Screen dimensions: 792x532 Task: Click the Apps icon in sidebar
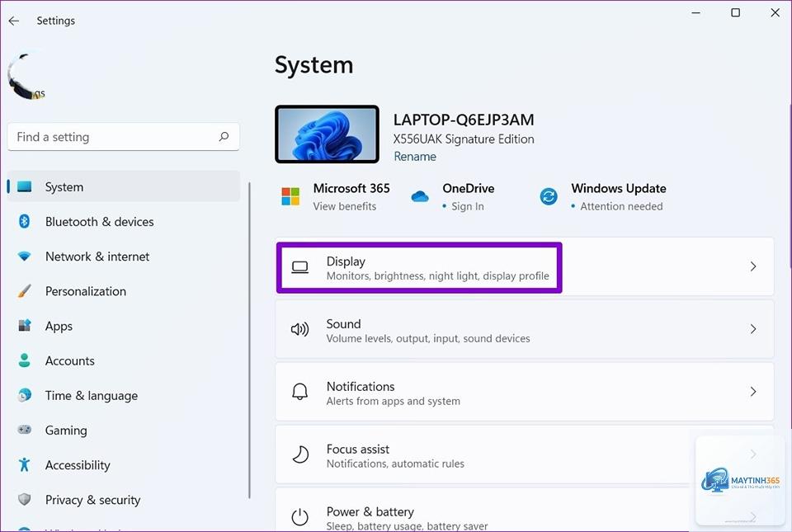coord(24,326)
